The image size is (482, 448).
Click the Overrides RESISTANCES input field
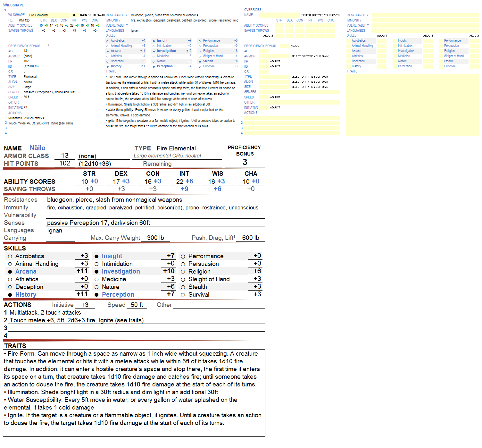tap(425, 15)
